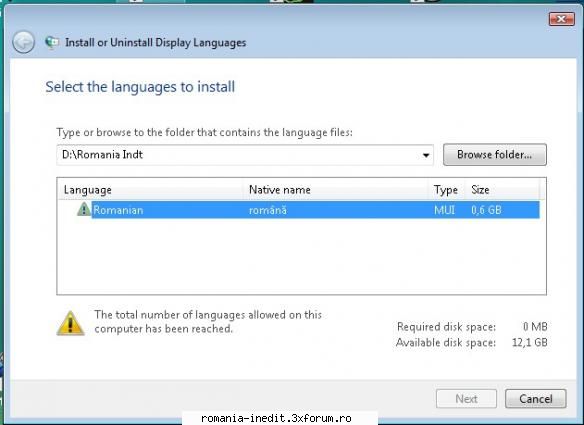Screen dimensions: 584x425
Task: Click the warning icon beside Romanian
Action: pos(84,209)
